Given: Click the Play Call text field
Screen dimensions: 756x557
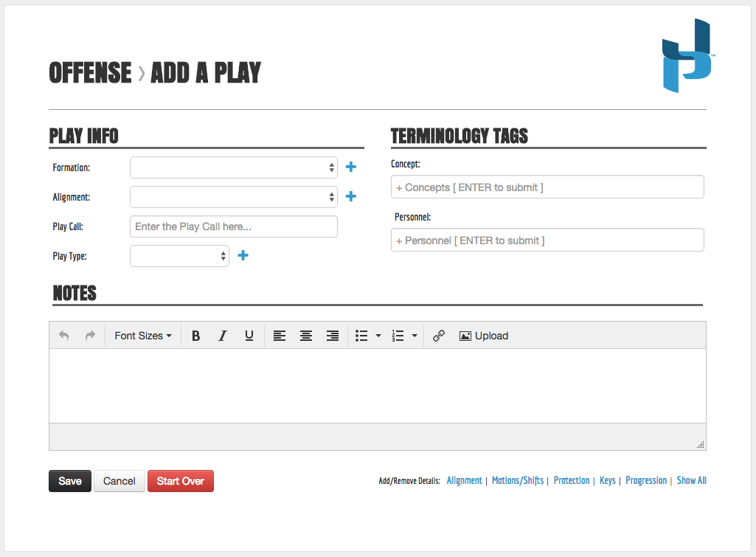Looking at the screenshot, I should (233, 226).
